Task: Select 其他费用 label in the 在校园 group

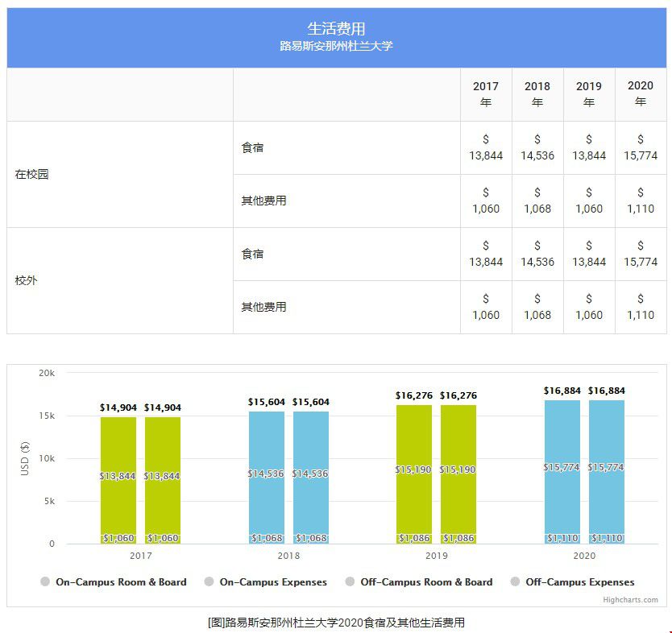Action: (263, 201)
